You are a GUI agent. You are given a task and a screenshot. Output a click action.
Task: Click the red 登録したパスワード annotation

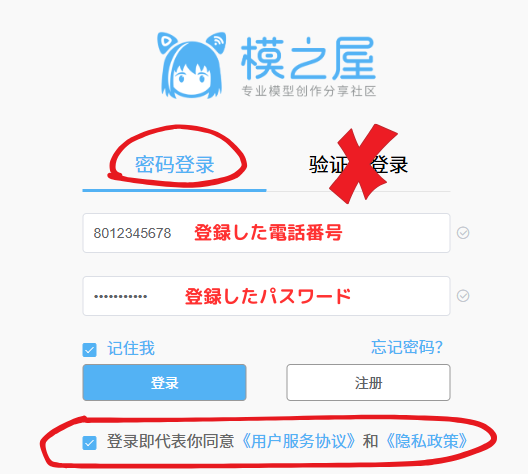click(268, 296)
